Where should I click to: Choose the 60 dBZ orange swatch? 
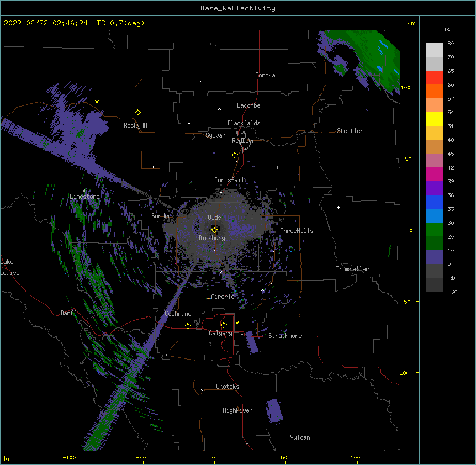[x=434, y=91]
